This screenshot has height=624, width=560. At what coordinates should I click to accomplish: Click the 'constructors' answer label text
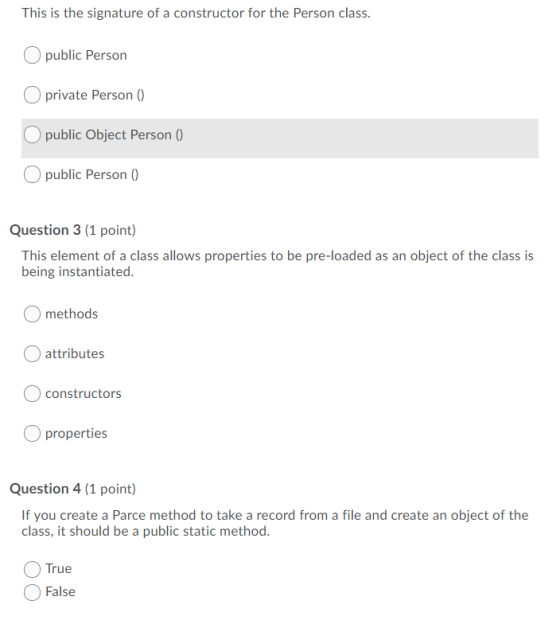tap(83, 393)
